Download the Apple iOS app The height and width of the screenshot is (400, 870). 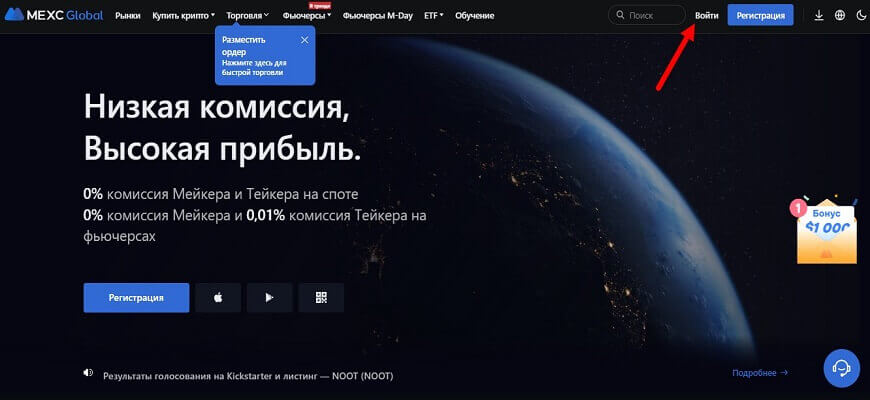coord(217,297)
